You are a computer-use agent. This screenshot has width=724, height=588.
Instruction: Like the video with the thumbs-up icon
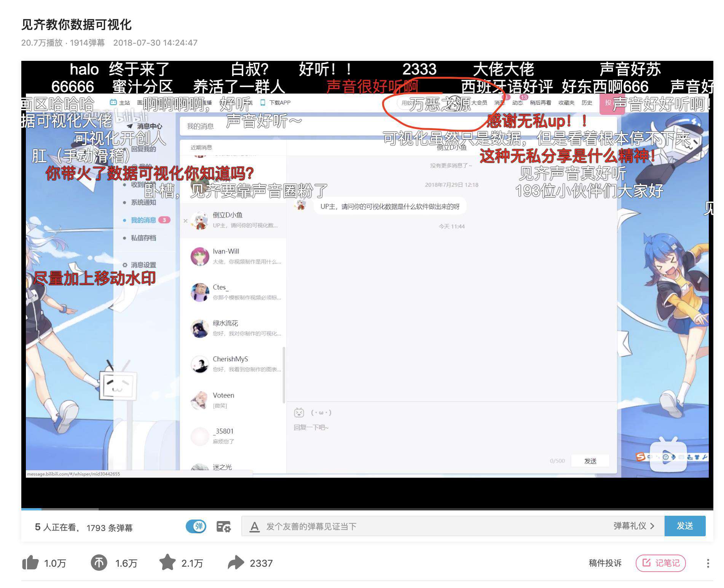click(30, 563)
